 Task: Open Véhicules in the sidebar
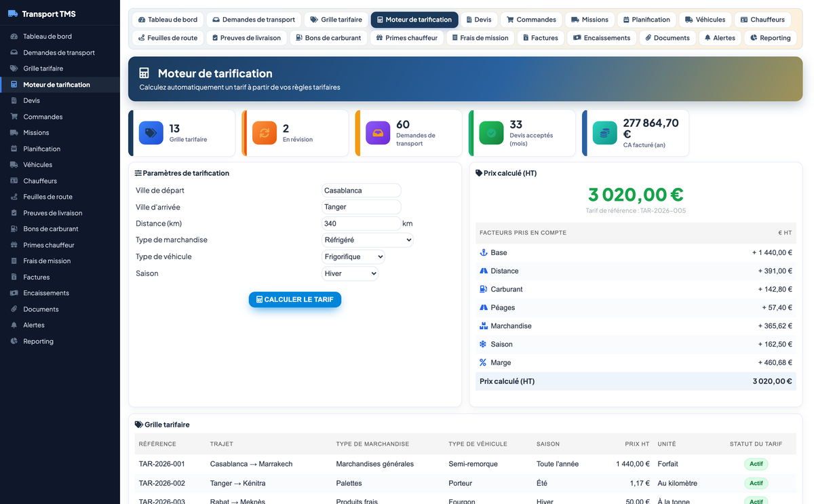60,165
